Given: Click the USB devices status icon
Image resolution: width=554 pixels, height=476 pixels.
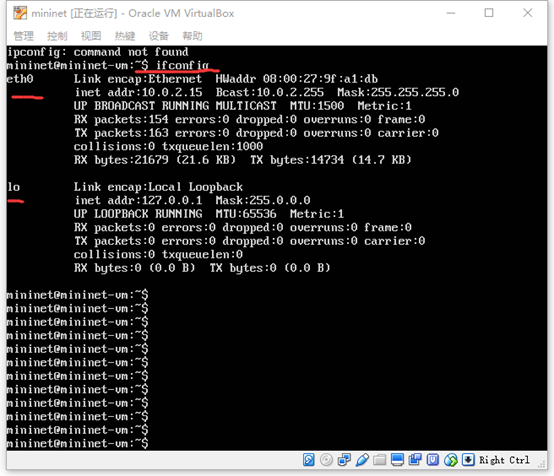Looking at the screenshot, I should 362,460.
